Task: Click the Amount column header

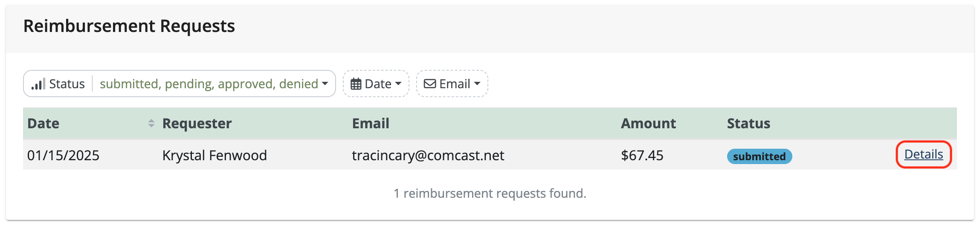Action: point(648,124)
